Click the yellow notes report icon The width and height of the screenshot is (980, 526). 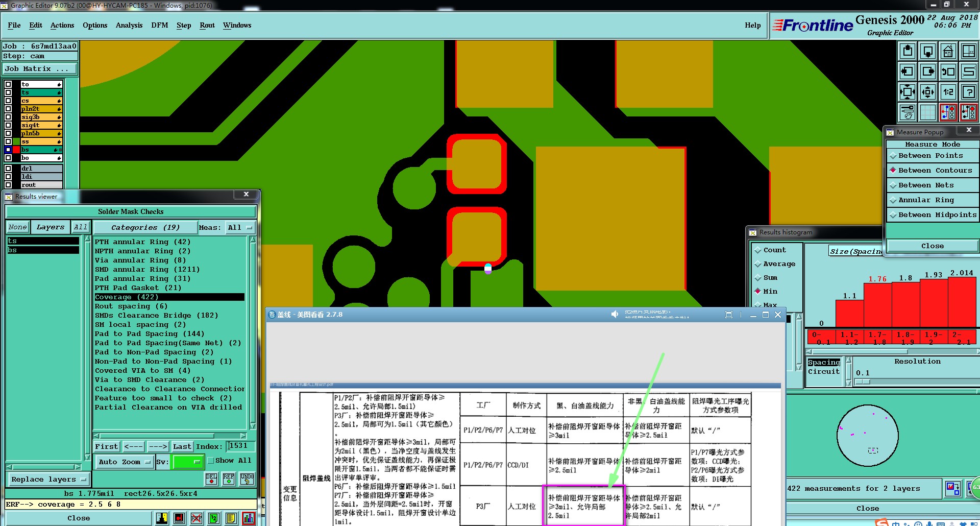pyautogui.click(x=231, y=518)
